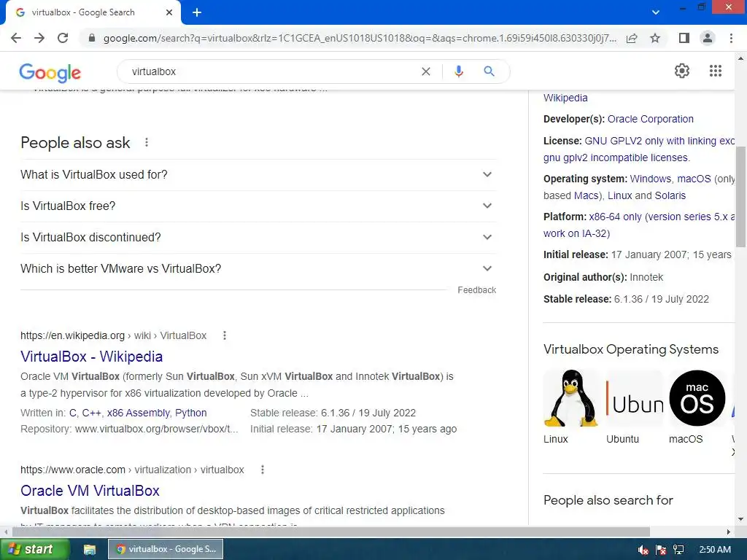Open Google quick settings gear
The height and width of the screenshot is (560, 747).
[682, 71]
